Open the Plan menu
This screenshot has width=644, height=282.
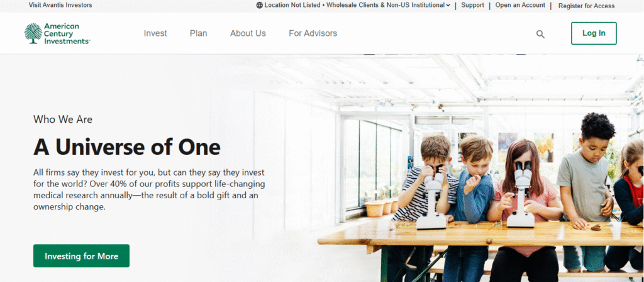(198, 33)
